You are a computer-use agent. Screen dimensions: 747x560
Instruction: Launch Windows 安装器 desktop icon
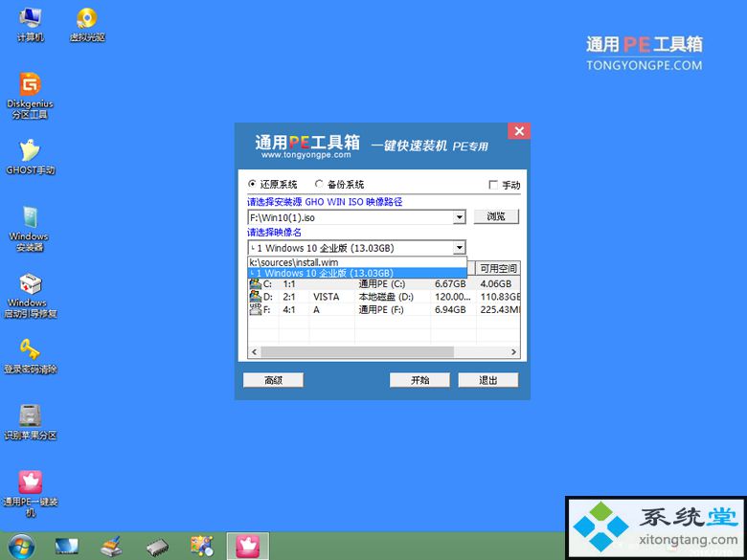pyautogui.click(x=29, y=229)
